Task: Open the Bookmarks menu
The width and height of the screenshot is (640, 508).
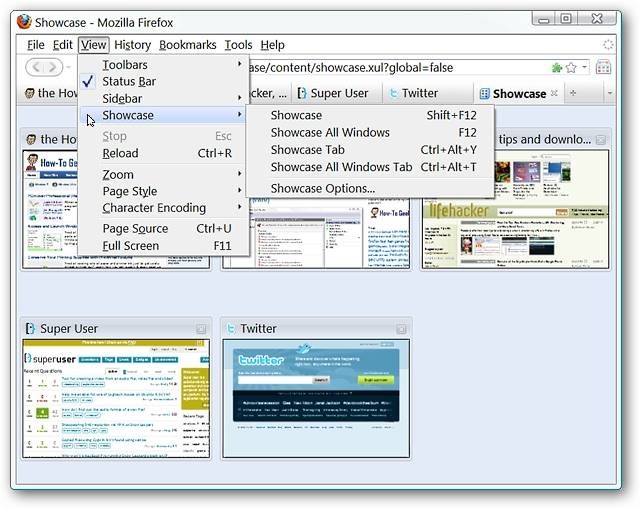Action: [187, 44]
